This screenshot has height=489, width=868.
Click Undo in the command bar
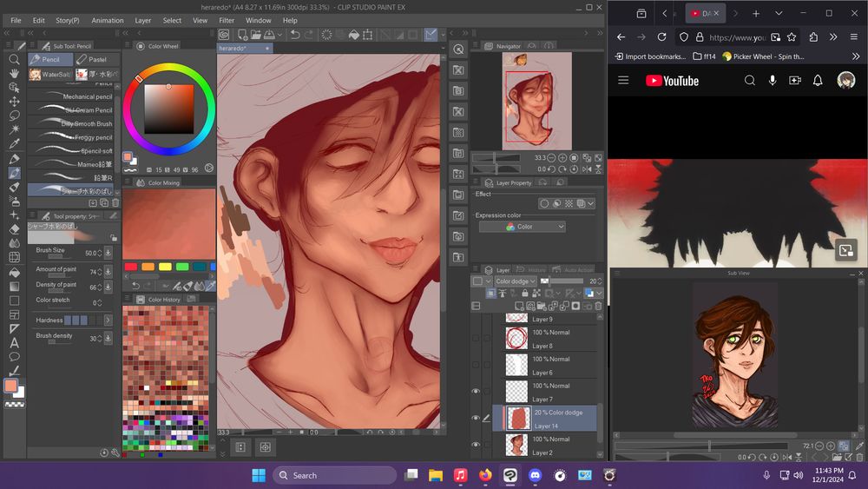tap(295, 35)
